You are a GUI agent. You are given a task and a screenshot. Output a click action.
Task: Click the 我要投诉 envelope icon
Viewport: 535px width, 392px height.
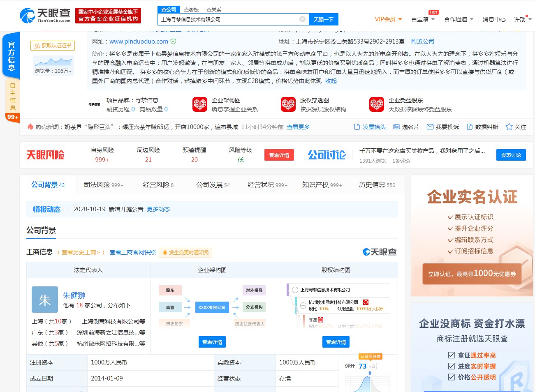tap(430, 127)
